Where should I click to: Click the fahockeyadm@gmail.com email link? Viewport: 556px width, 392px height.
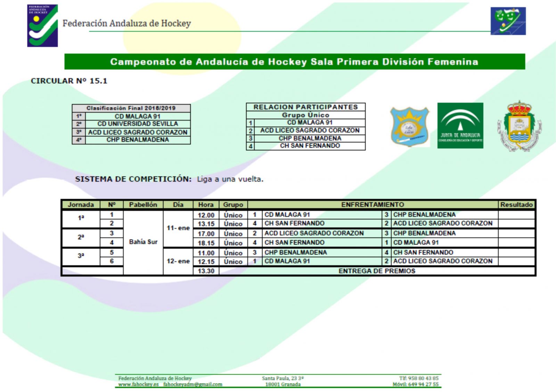tap(193, 384)
